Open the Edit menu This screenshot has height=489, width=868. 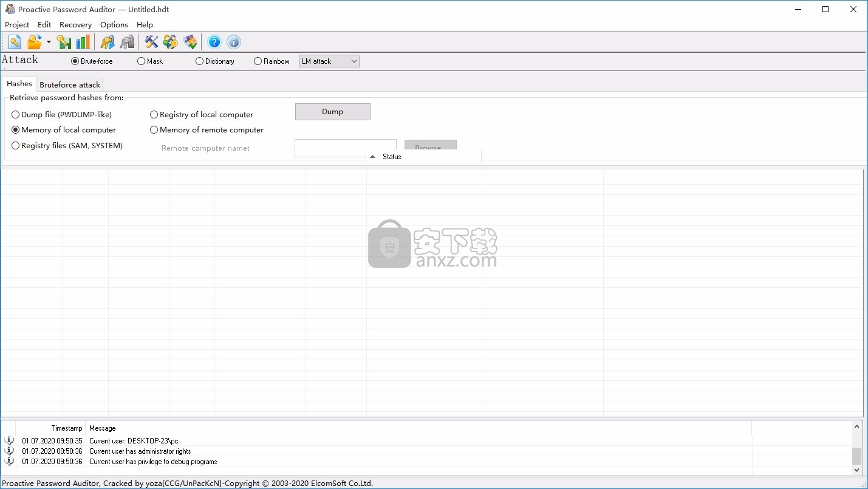[x=44, y=24]
